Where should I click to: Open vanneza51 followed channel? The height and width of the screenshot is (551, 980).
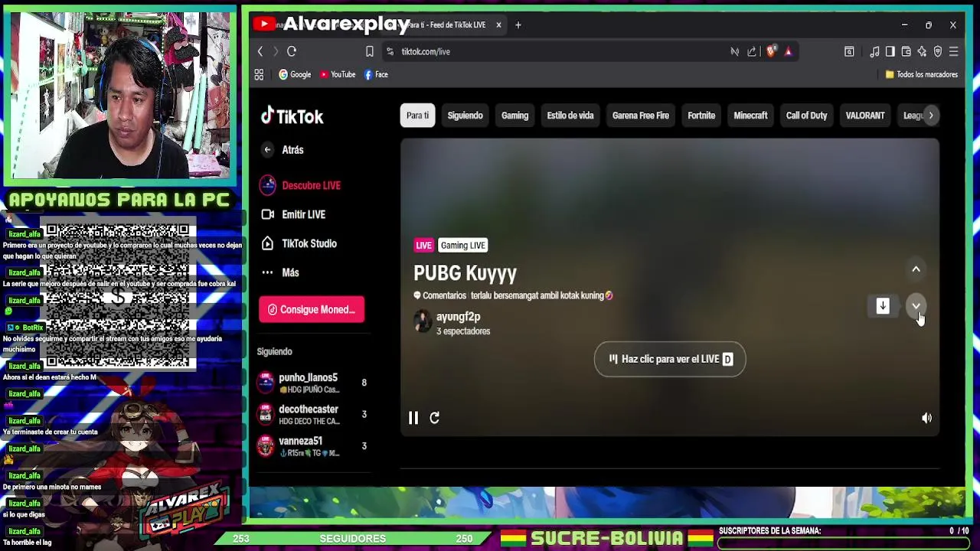coord(312,446)
